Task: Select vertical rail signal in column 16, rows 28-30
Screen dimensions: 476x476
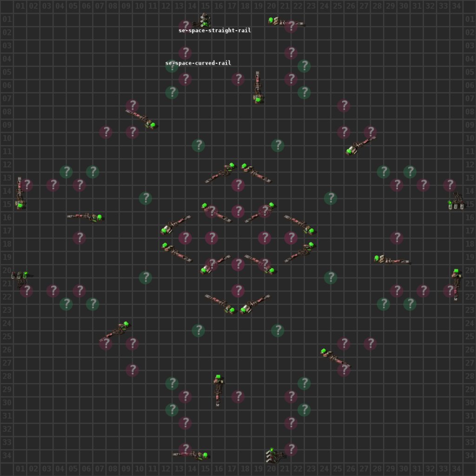Action: pos(218,390)
